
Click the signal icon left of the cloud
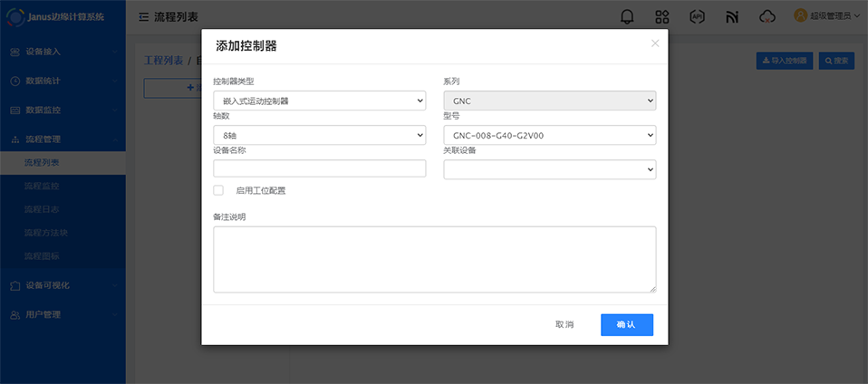click(732, 16)
